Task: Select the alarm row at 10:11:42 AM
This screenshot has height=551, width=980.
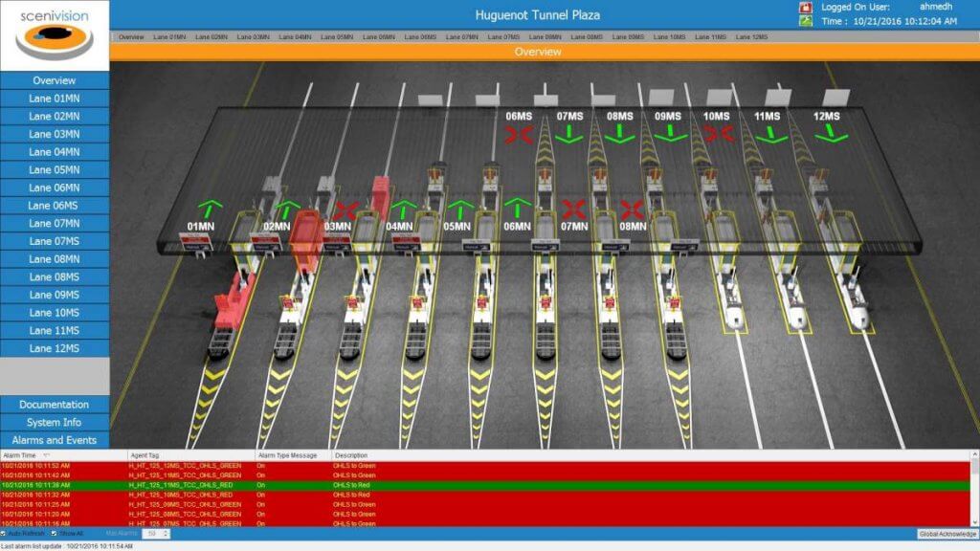Action: pos(485,475)
